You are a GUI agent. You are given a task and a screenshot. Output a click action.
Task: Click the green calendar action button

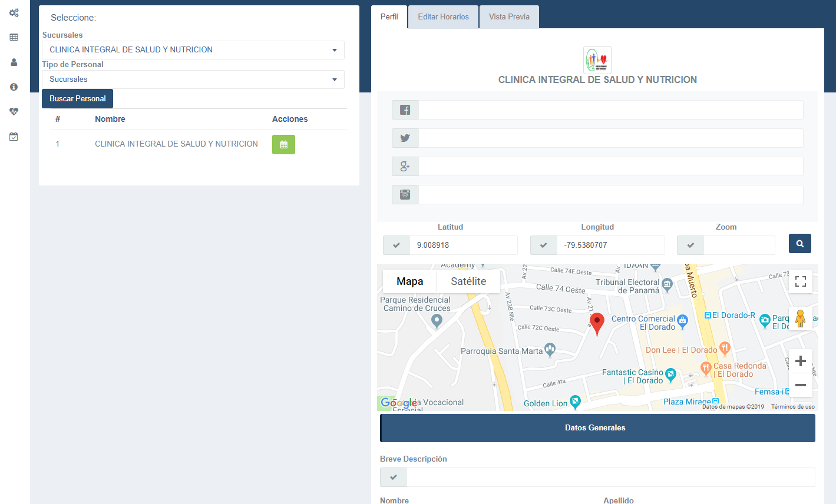point(283,144)
